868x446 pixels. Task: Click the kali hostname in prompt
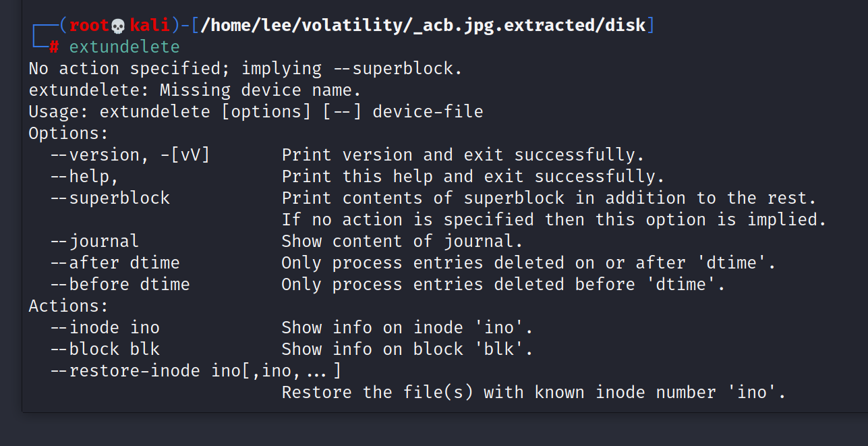(150, 26)
